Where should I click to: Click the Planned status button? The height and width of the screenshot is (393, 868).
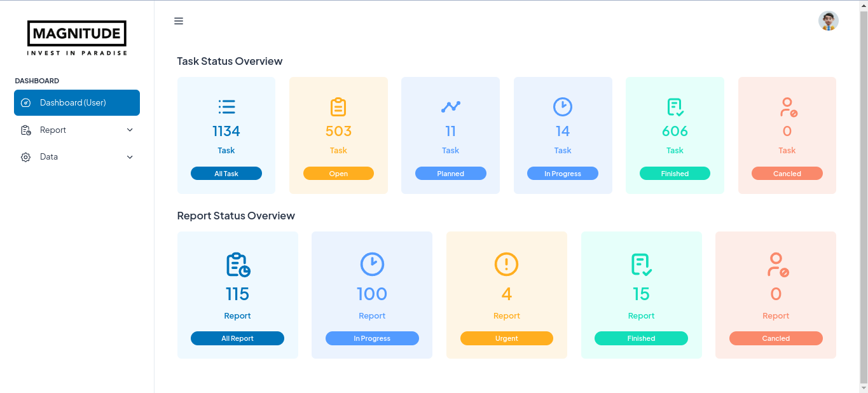click(451, 174)
